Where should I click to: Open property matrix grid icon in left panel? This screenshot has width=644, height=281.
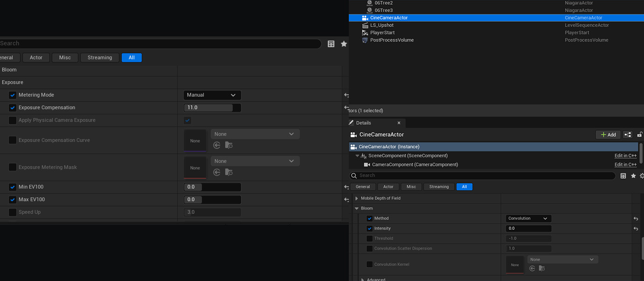pos(331,44)
